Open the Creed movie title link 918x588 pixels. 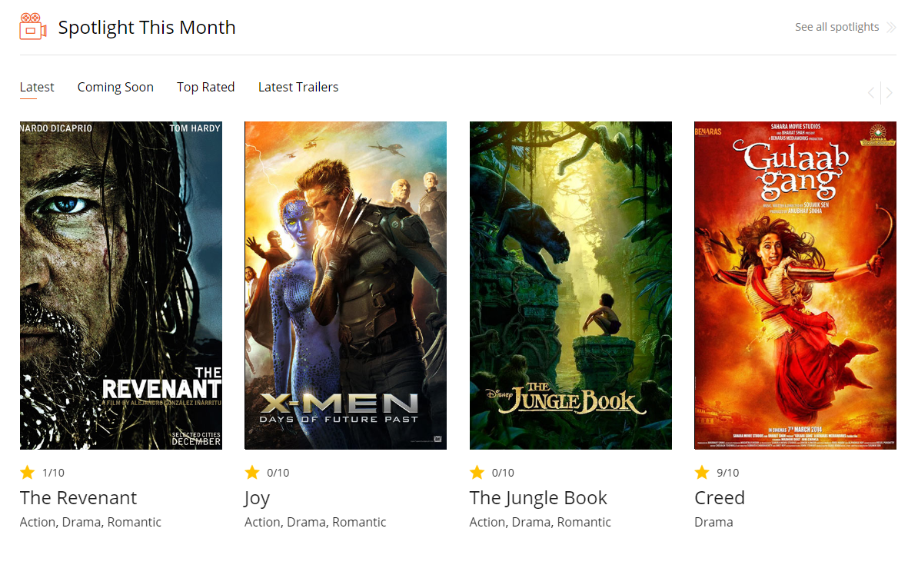[x=720, y=498]
